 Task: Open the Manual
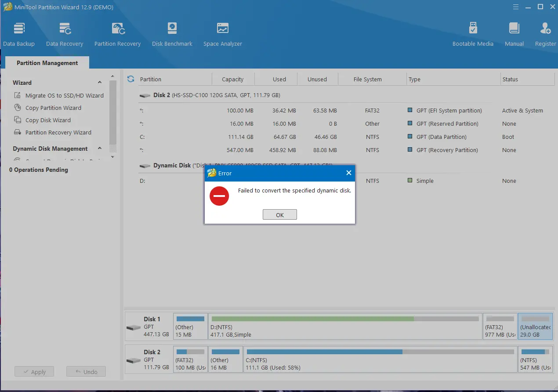click(514, 35)
